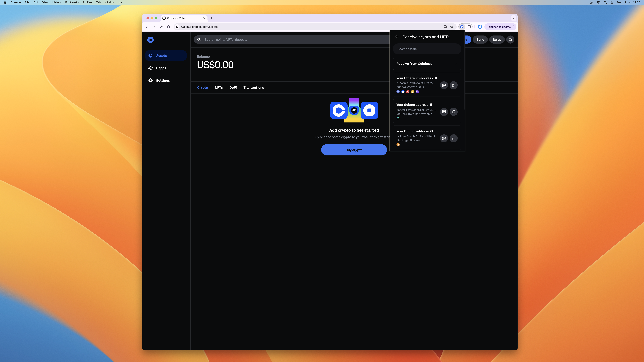
Task: Click the info icon beside Your Solana address
Action: [431, 105]
